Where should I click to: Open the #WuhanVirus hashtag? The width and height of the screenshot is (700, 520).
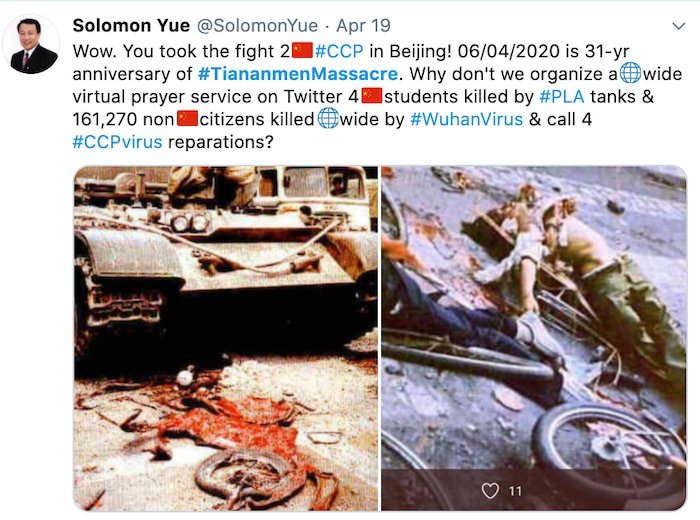tap(466, 119)
